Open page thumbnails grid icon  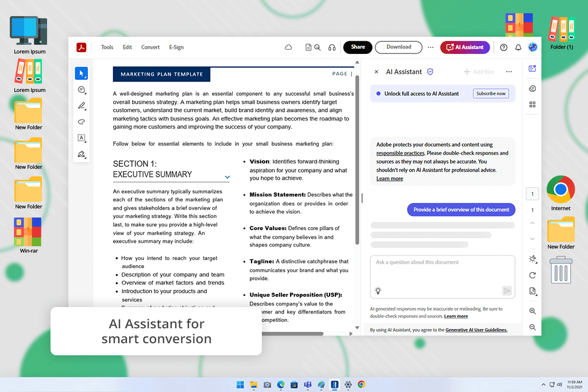click(532, 104)
